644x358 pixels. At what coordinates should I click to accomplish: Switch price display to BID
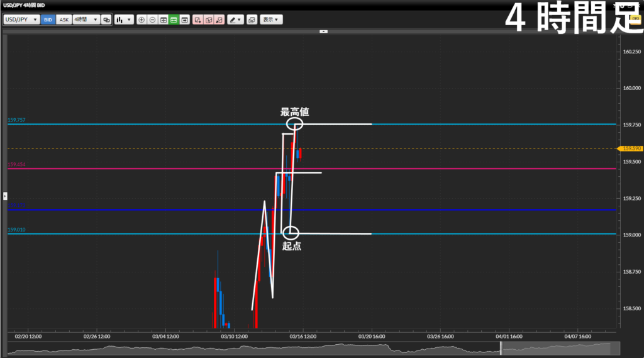coord(48,20)
